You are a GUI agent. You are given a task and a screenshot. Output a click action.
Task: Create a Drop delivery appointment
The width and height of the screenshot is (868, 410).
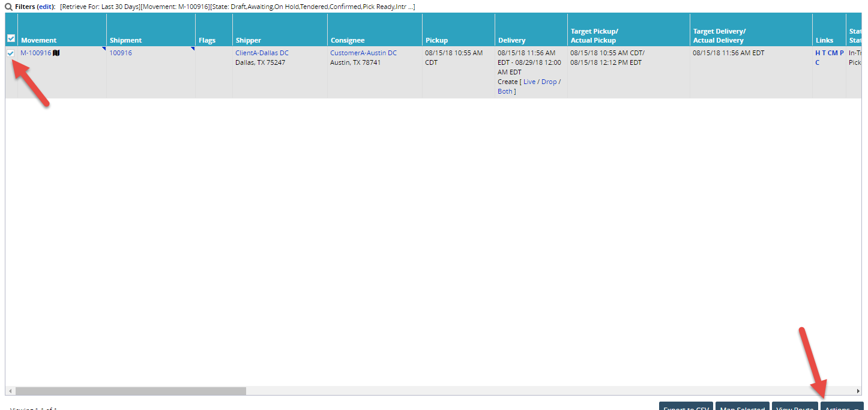point(549,82)
